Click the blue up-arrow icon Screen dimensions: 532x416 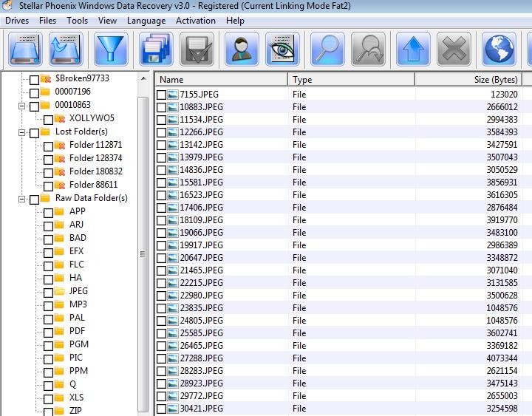pos(413,49)
